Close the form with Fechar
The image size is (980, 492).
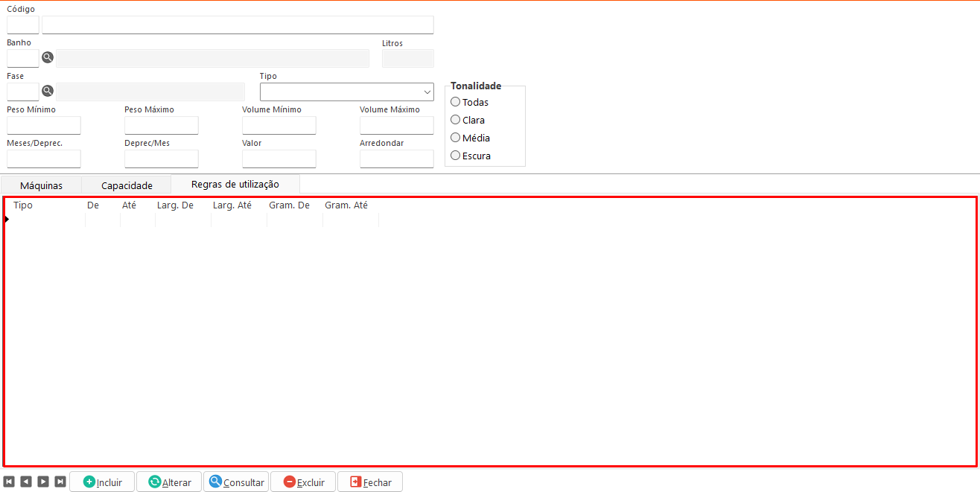pyautogui.click(x=370, y=482)
